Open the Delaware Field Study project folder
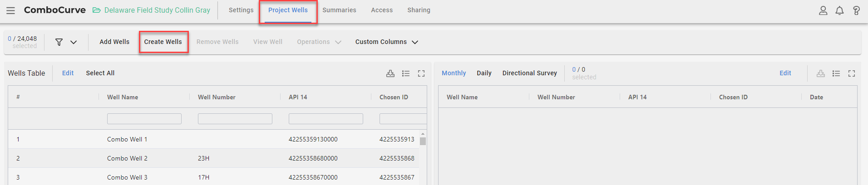Viewport: 868px width, 185px height. 152,10
